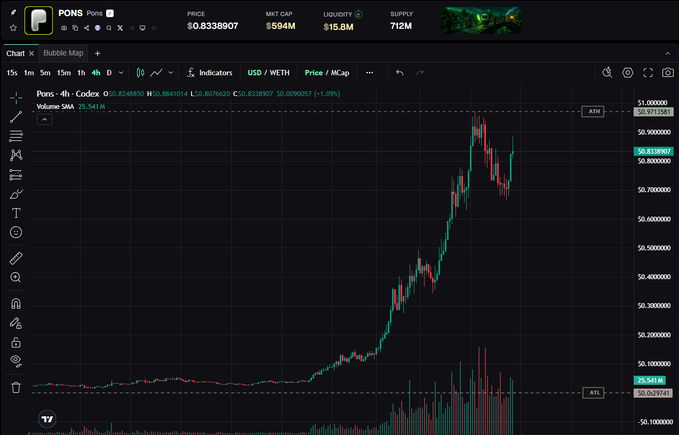This screenshot has height=435, width=679.
Task: Select the Chart tab
Action: tap(16, 53)
